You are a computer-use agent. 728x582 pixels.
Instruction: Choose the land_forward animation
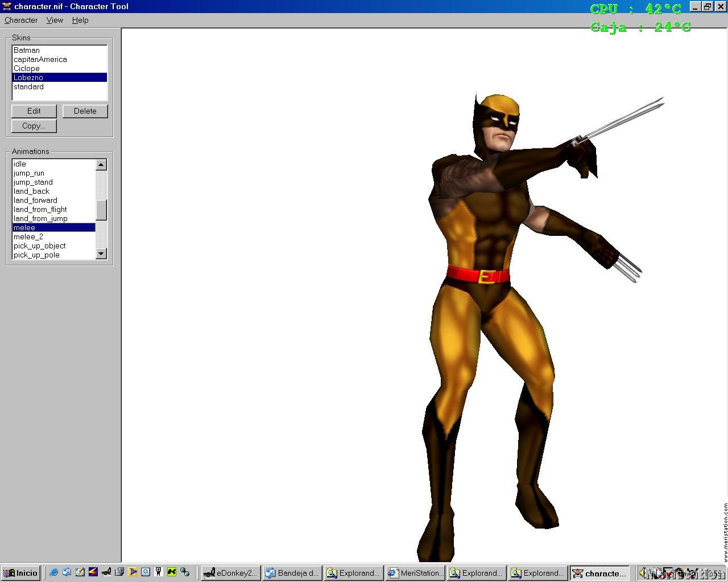[x=54, y=200]
